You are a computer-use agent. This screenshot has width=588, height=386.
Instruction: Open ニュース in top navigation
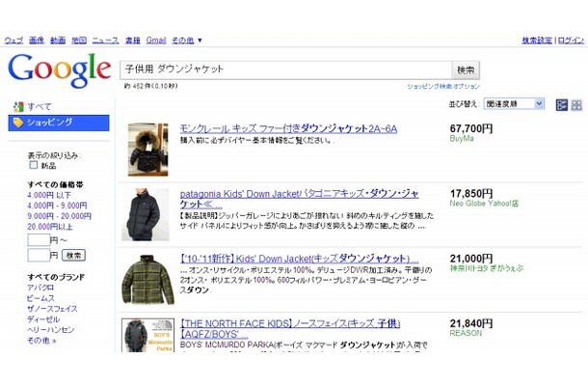coord(106,41)
